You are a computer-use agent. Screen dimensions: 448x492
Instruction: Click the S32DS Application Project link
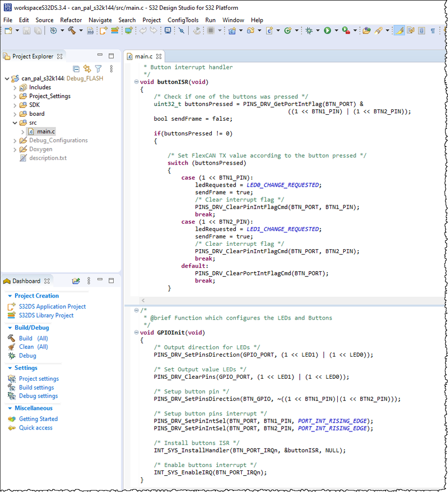click(x=52, y=306)
